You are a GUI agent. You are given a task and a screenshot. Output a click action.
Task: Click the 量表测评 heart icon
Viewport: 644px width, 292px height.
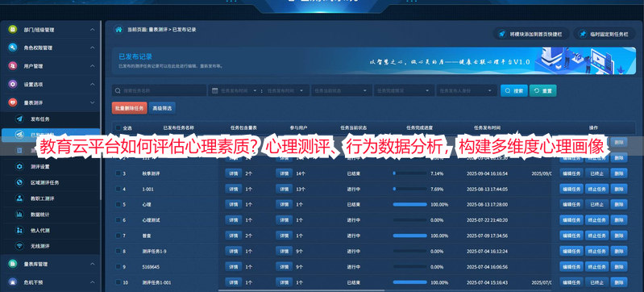click(13, 102)
